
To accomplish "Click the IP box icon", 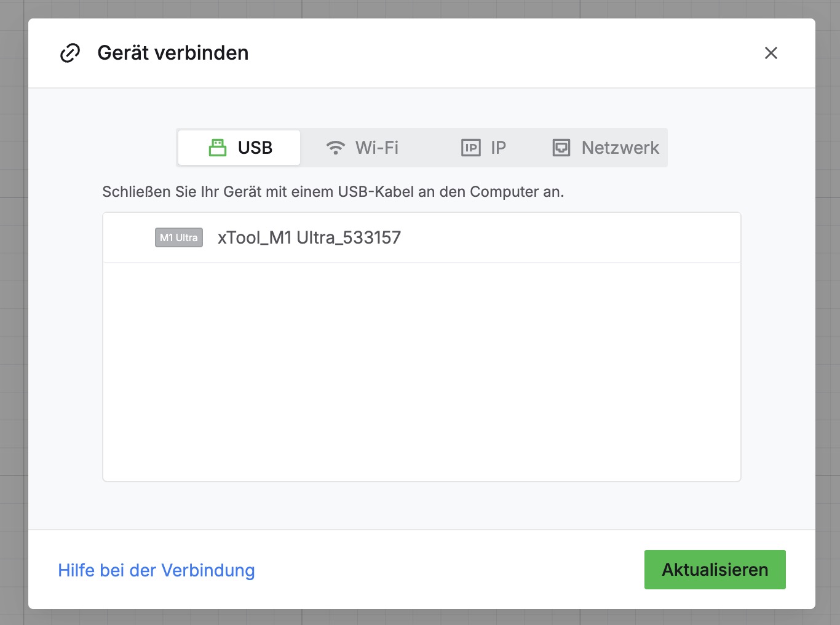I will pyautogui.click(x=470, y=148).
